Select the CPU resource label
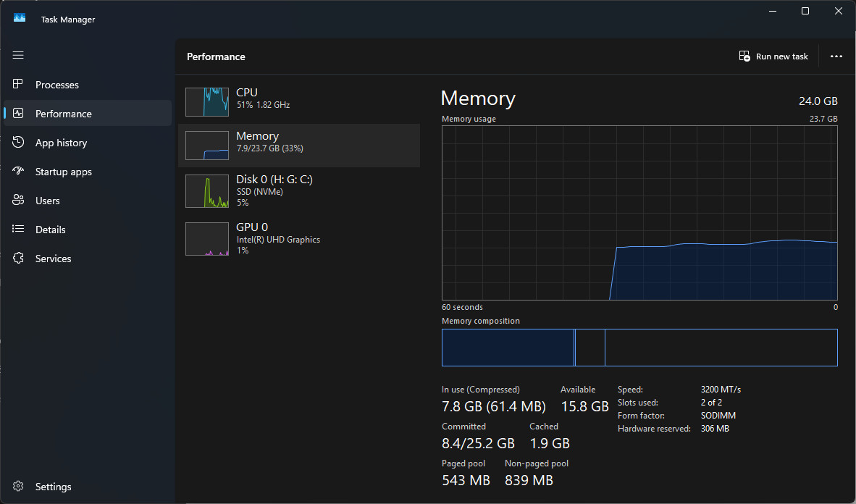856x504 pixels. click(x=247, y=92)
